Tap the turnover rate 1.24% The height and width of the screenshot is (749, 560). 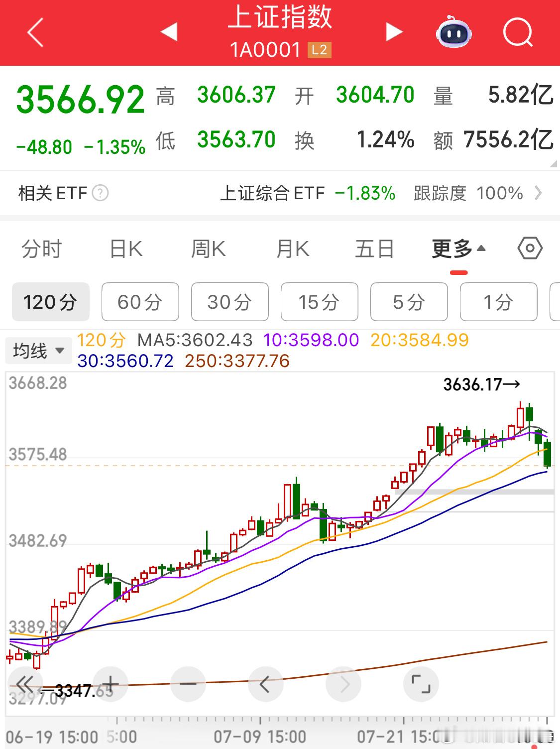pyautogui.click(x=386, y=140)
